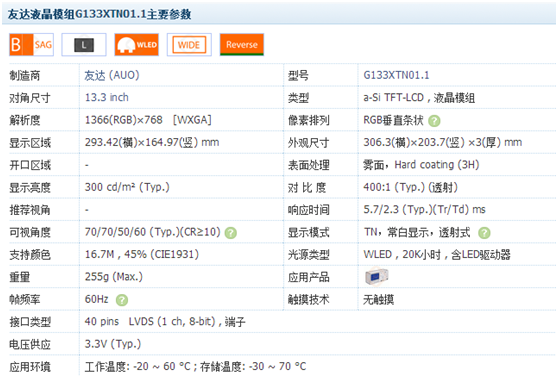Image resolution: width=558 pixels, height=378 pixels.
Task: Click the 制造商 row label
Action: coord(25,75)
